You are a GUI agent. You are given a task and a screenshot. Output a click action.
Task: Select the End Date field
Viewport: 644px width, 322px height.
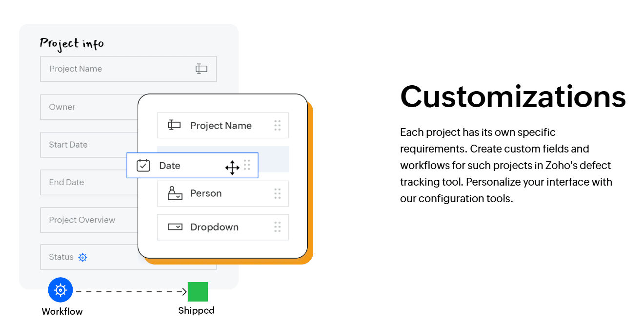pos(88,182)
